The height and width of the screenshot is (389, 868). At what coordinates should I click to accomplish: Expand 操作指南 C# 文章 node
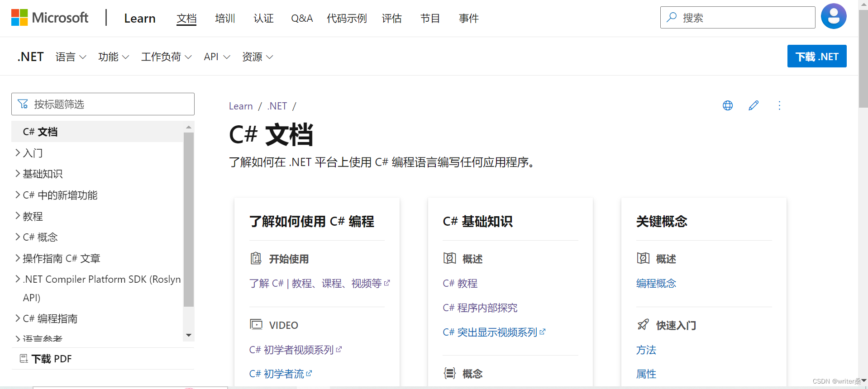pos(18,258)
